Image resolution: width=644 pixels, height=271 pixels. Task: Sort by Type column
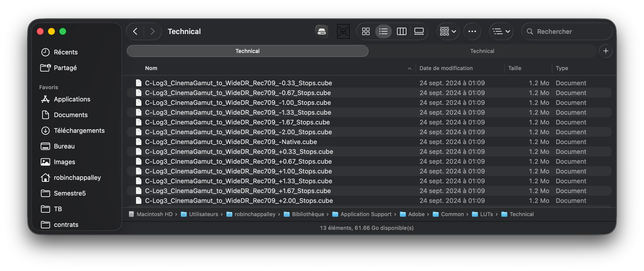561,68
